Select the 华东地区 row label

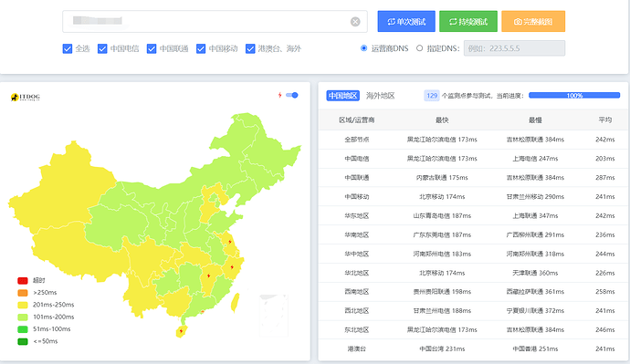[x=357, y=215]
